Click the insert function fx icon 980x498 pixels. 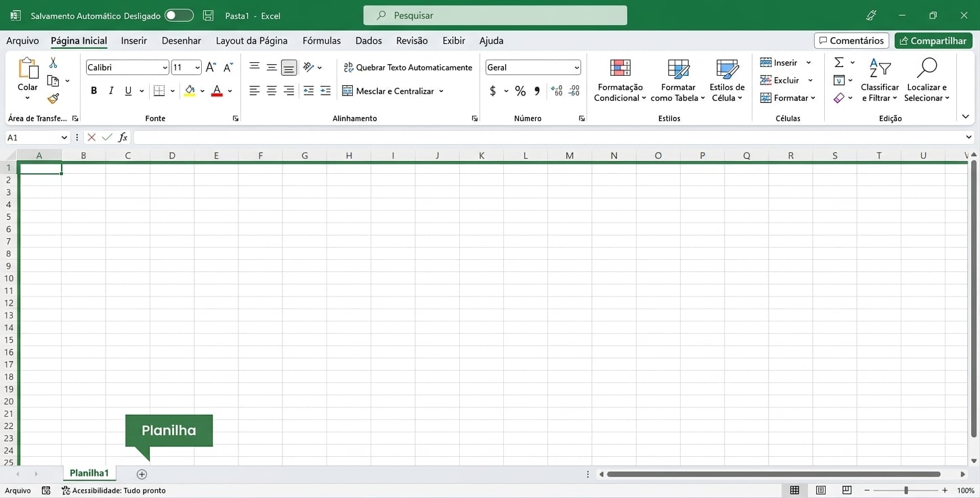[x=123, y=137]
